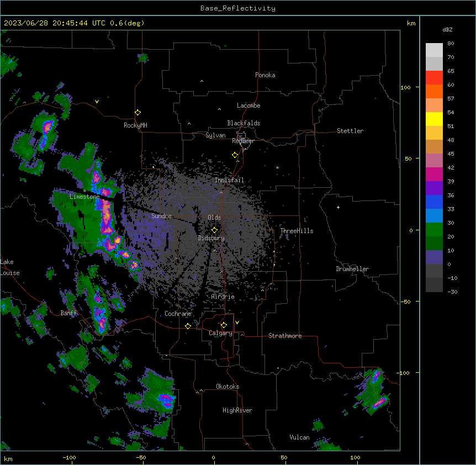The height and width of the screenshot is (465, 476).
Task: Click the storm cell near the map's southeast corner
Action: click(x=374, y=392)
